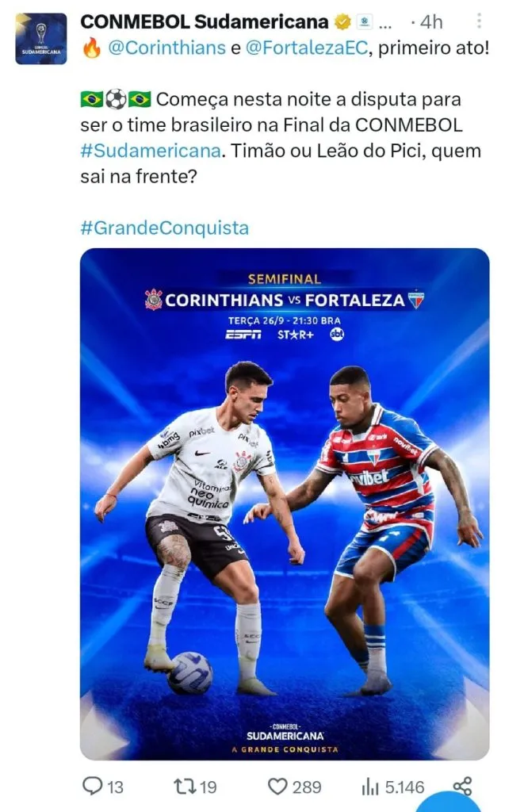
Task: Click the 289 likes count
Action: (x=307, y=787)
